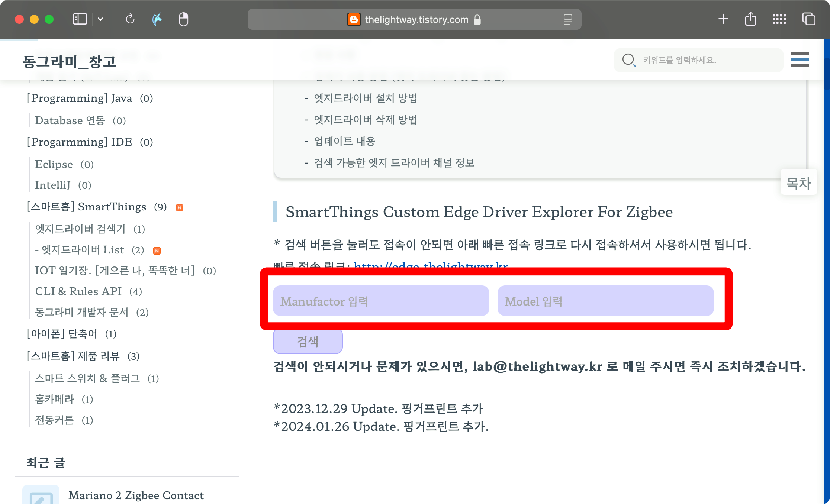
Task: Click the Share icon in the Safari toolbar
Action: (x=750, y=19)
